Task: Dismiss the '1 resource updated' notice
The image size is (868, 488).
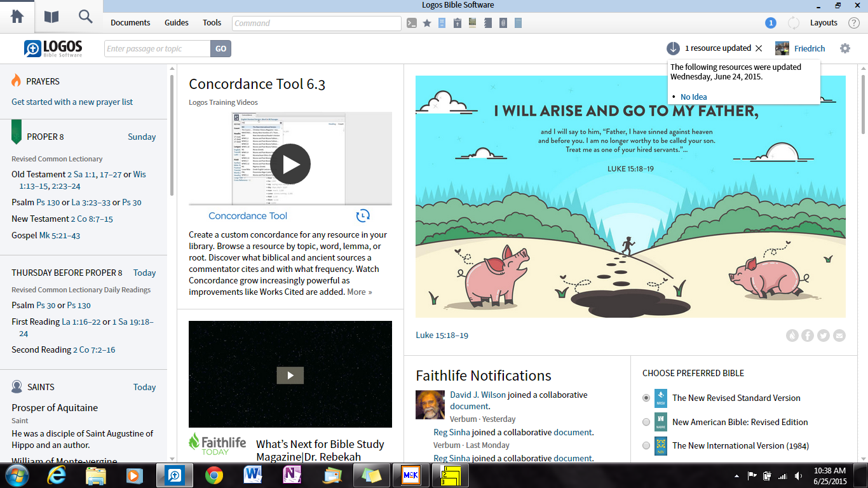Action: (x=758, y=48)
